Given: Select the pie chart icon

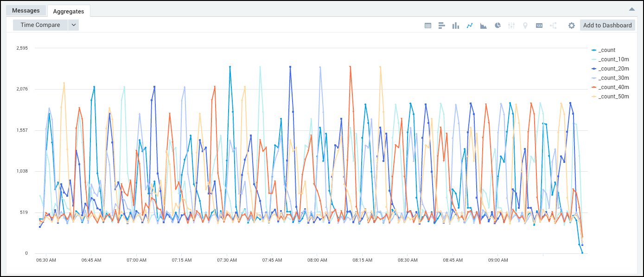Looking at the screenshot, I should [497, 26].
